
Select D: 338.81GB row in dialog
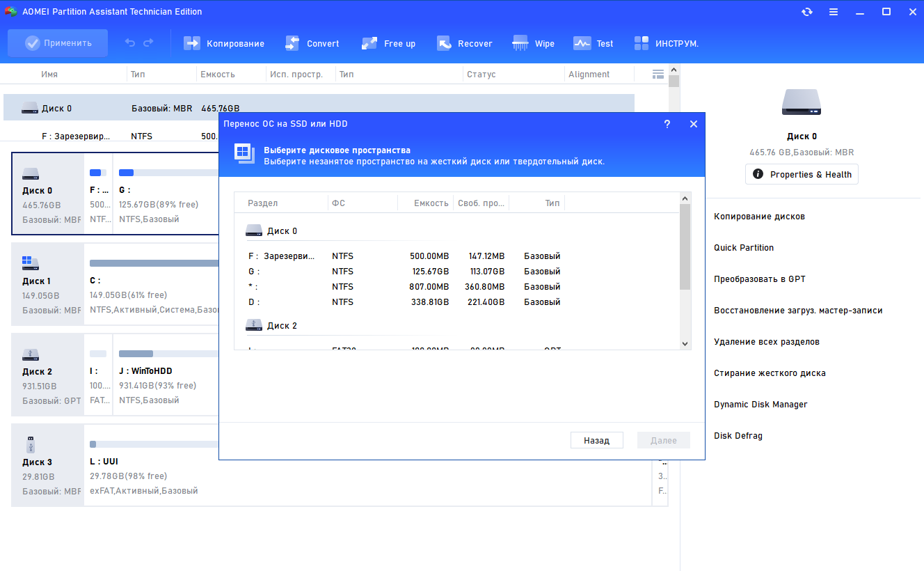point(456,302)
